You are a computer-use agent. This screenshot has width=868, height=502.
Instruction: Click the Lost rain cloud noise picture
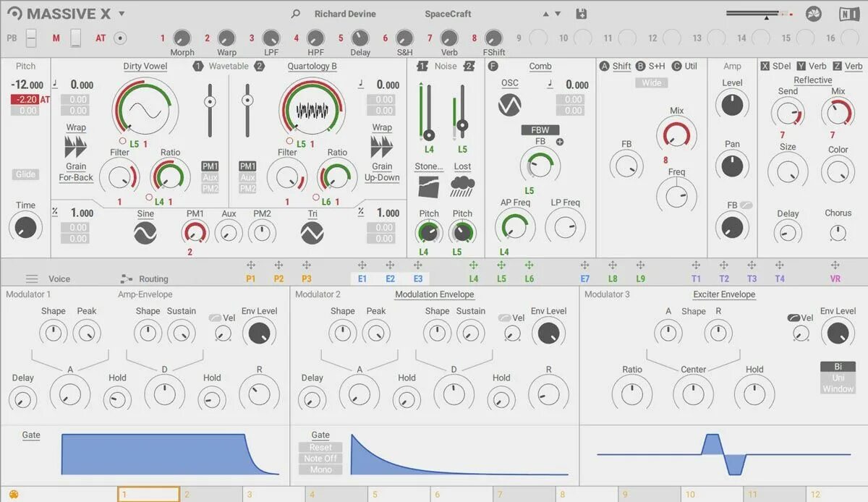pyautogui.click(x=462, y=187)
